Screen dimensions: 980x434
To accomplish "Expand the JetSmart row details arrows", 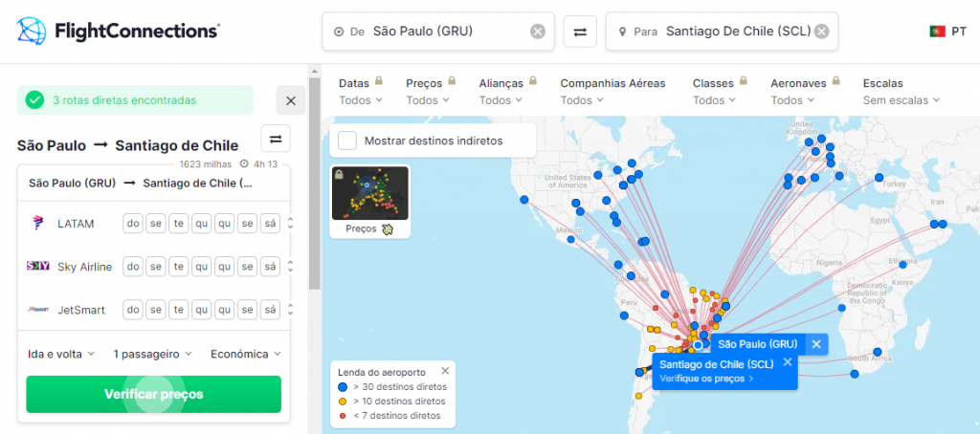I will click(290, 310).
